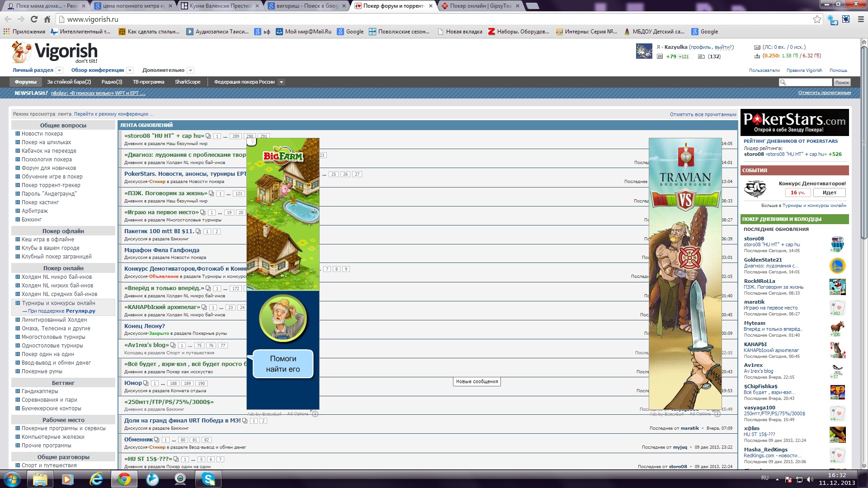This screenshot has height=488, width=868.
Task: Reload the page
Action: click(34, 19)
